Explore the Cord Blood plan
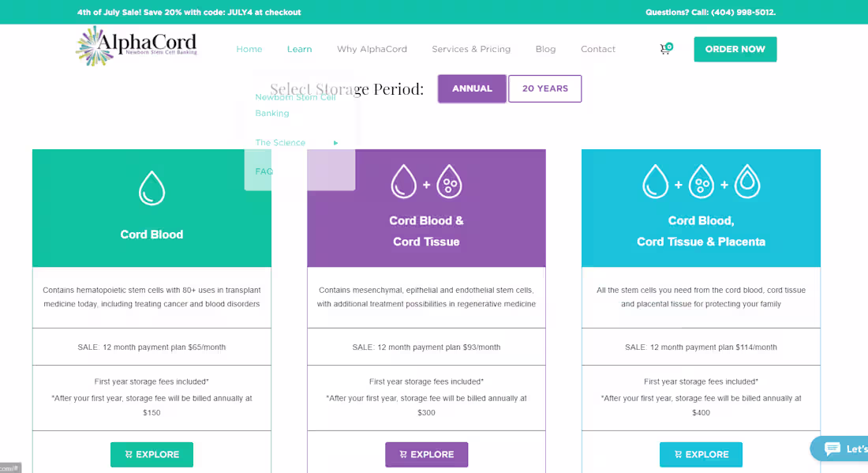The height and width of the screenshot is (473, 868). click(152, 454)
